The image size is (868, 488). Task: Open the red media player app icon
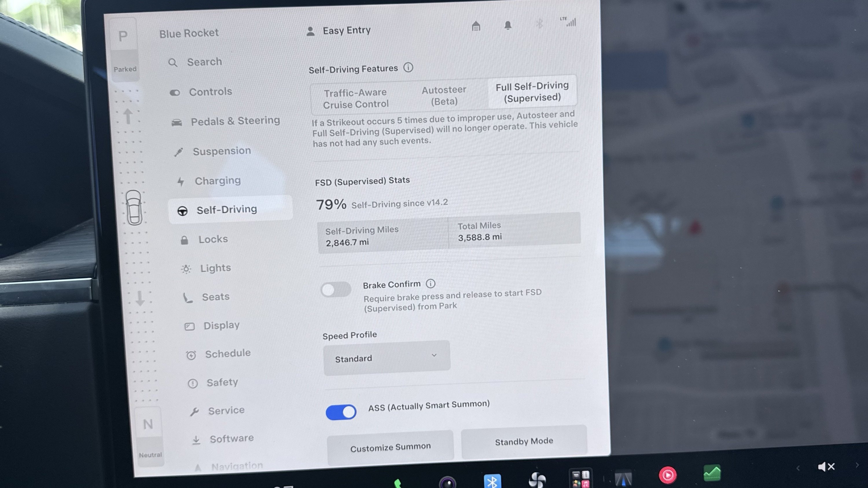pyautogui.click(x=667, y=475)
